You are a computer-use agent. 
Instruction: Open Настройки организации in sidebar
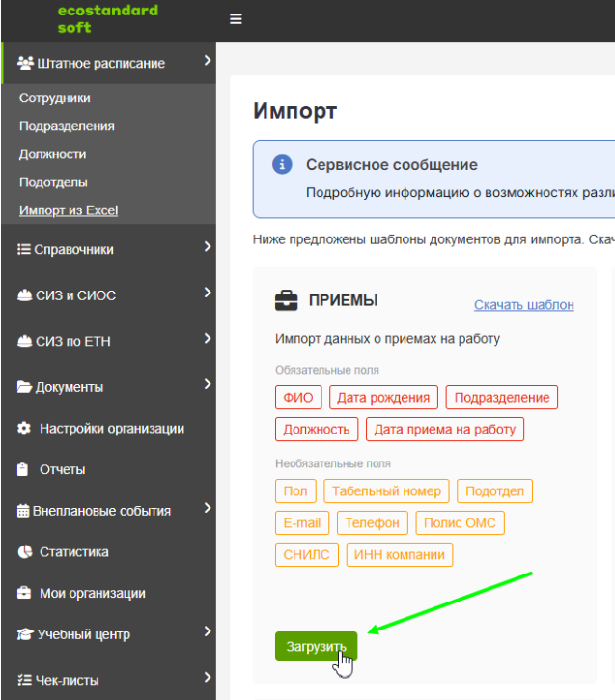[x=112, y=429]
